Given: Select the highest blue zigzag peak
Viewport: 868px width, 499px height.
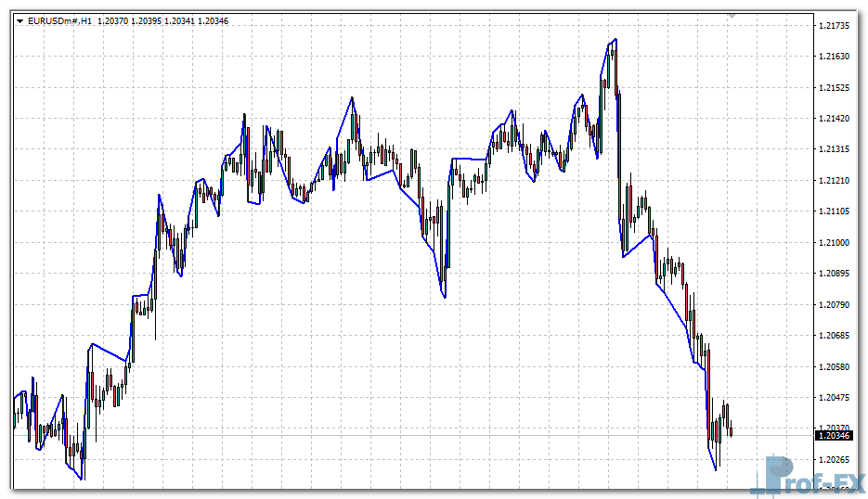Looking at the screenshot, I should tap(615, 40).
